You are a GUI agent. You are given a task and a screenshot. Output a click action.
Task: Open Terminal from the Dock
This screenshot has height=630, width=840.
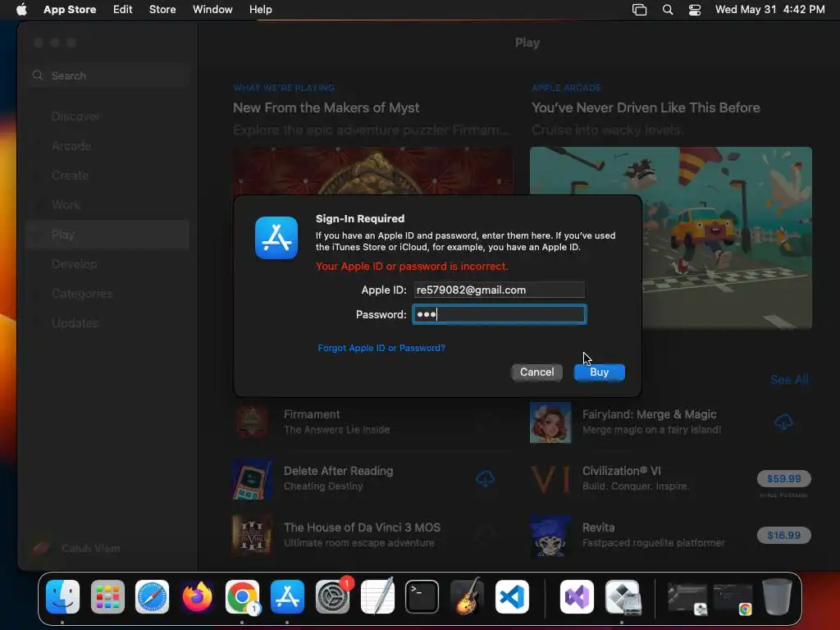(422, 597)
